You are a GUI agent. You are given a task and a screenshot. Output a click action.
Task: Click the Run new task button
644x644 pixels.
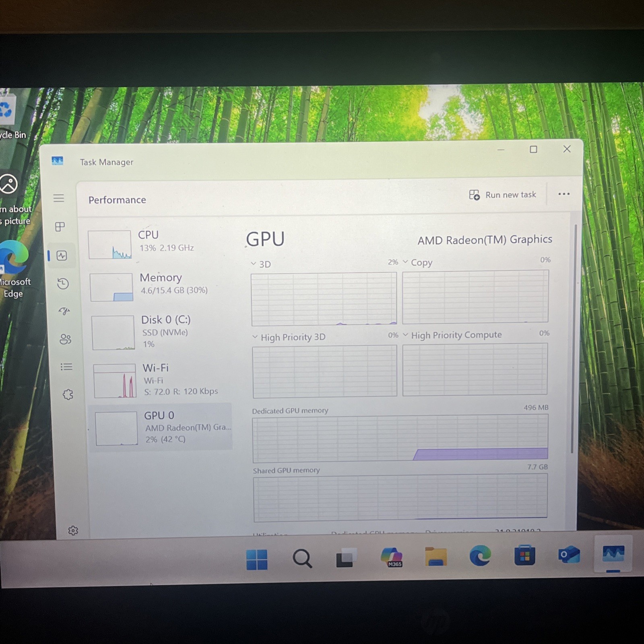click(x=503, y=195)
